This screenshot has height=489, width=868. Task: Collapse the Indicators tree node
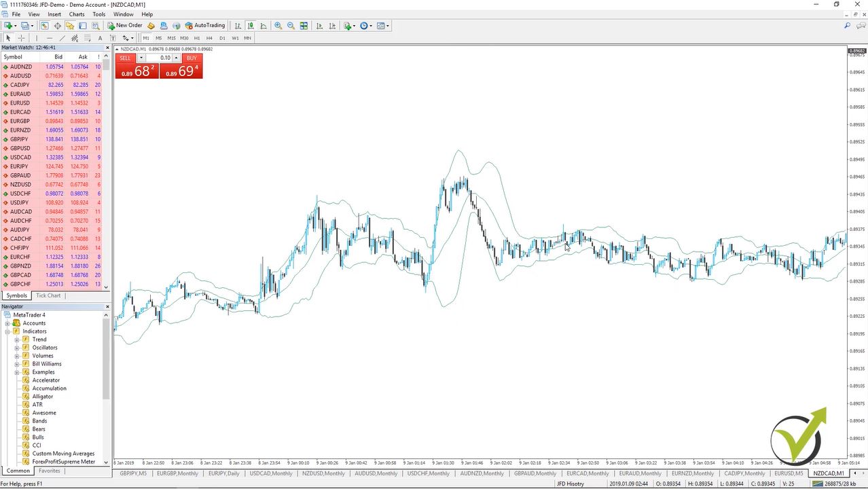click(7, 331)
